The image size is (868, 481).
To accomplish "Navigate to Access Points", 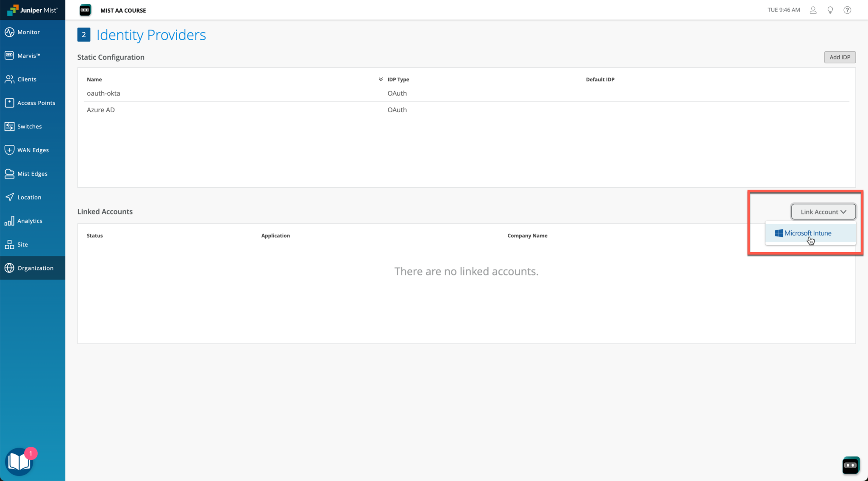I will point(36,103).
